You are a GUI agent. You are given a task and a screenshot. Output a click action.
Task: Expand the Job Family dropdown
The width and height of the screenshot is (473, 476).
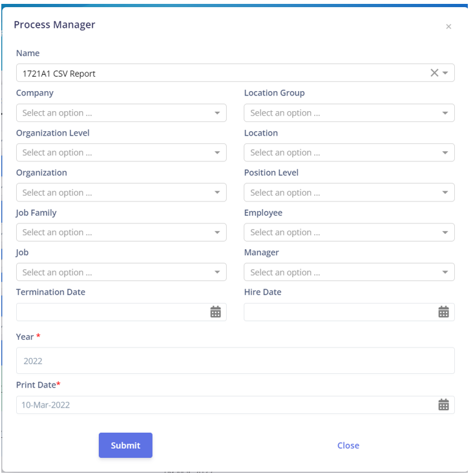[121, 233]
